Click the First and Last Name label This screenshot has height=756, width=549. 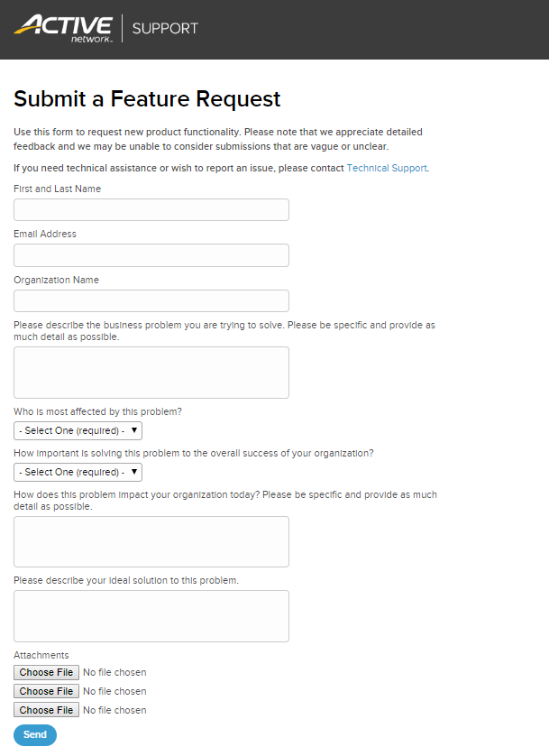(x=58, y=189)
